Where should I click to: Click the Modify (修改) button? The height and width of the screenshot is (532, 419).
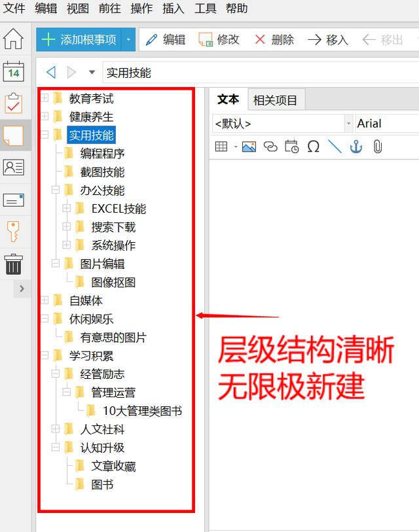point(219,40)
